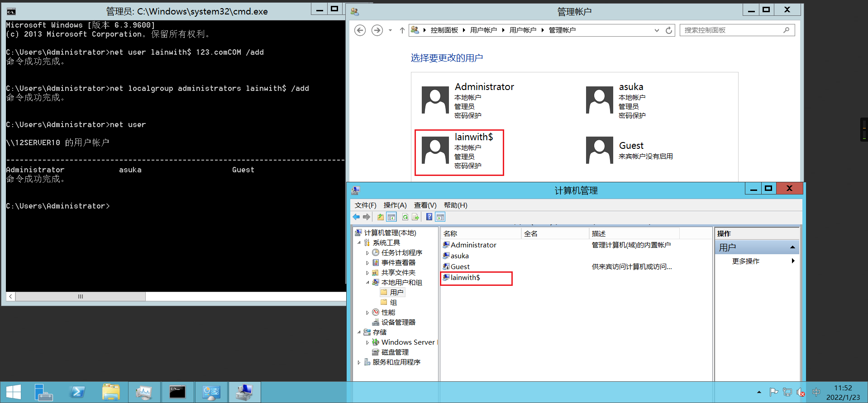
Task: Open lainwith$ account in 管理帐户
Action: click(459, 152)
